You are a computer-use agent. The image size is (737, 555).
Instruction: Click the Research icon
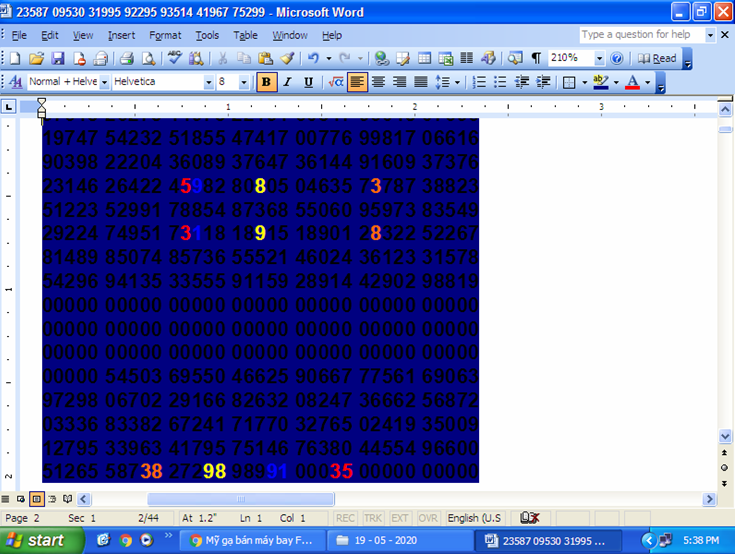click(x=196, y=59)
